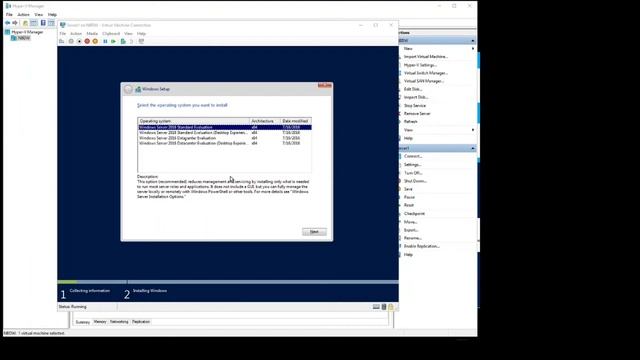The width and height of the screenshot is (640, 360).
Task: Close the Windows Setup dialog
Action: 325,85
